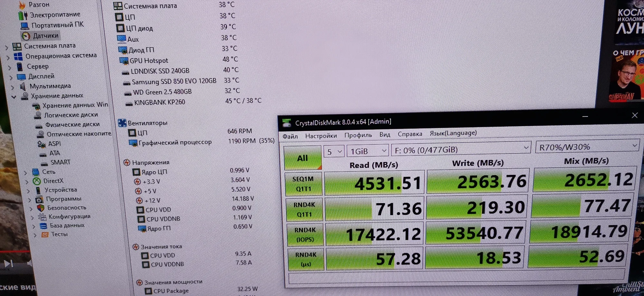Screen dimensions: 644x296
Task: Start all benchmarks with the All button
Action: point(303,158)
